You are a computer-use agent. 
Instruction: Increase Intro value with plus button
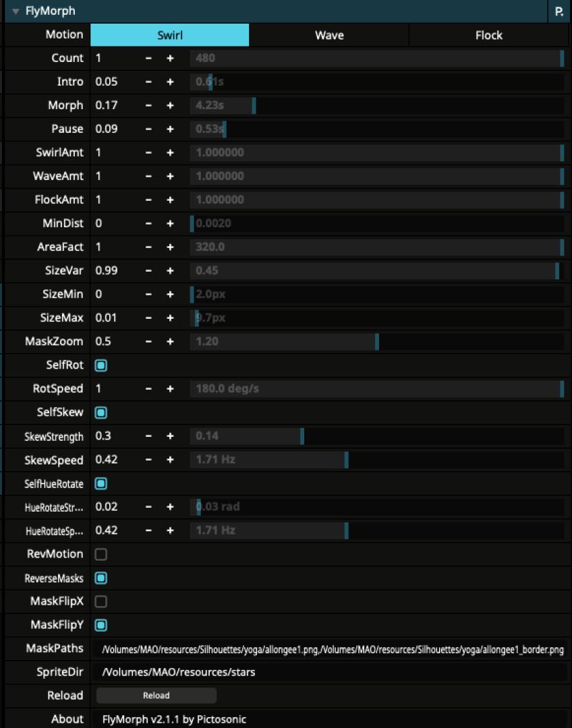[x=170, y=82]
